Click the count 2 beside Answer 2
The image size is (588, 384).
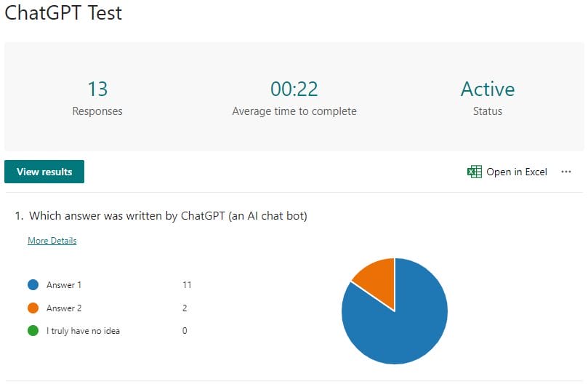click(185, 308)
